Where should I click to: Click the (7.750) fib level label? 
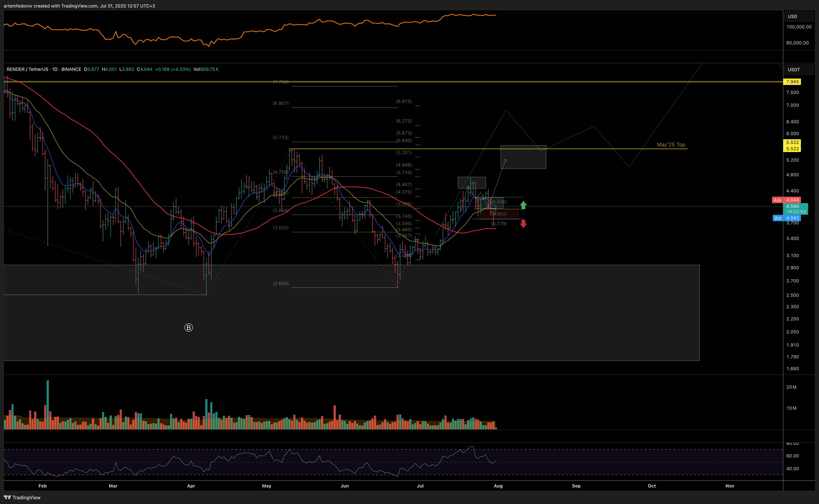281,82
